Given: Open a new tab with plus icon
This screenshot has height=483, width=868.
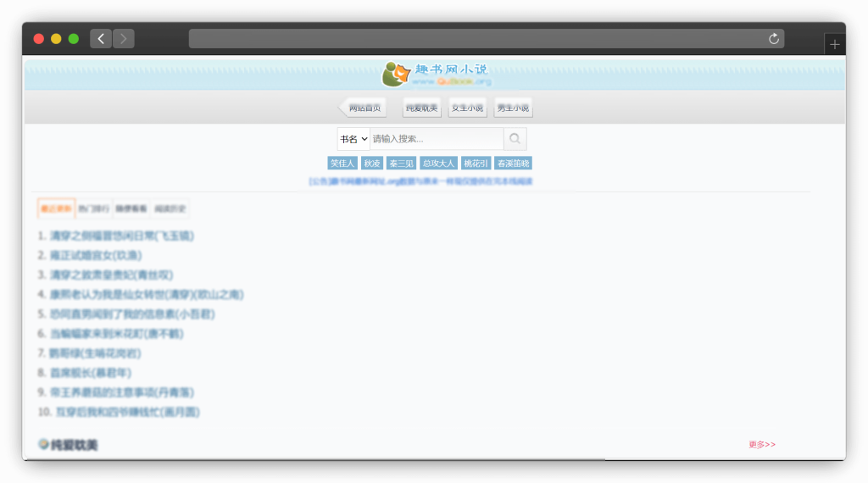Looking at the screenshot, I should point(834,45).
